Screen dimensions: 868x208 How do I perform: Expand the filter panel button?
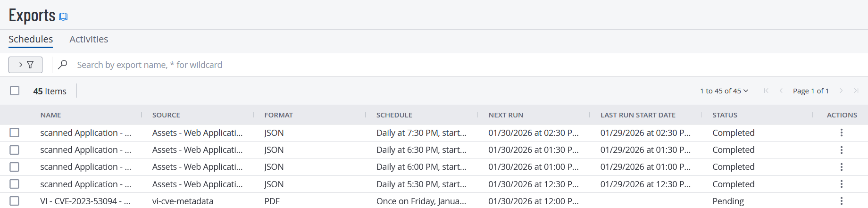pos(25,65)
